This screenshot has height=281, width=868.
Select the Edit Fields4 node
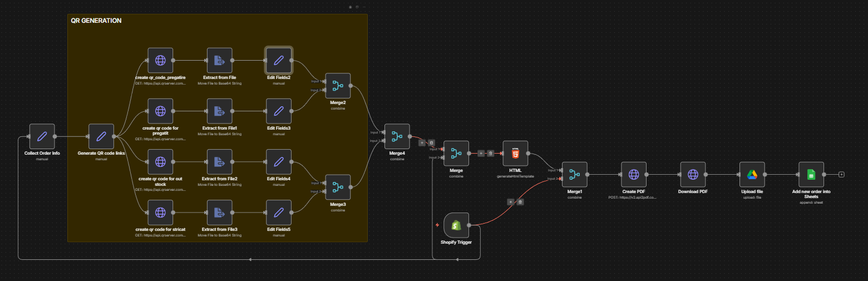[279, 162]
